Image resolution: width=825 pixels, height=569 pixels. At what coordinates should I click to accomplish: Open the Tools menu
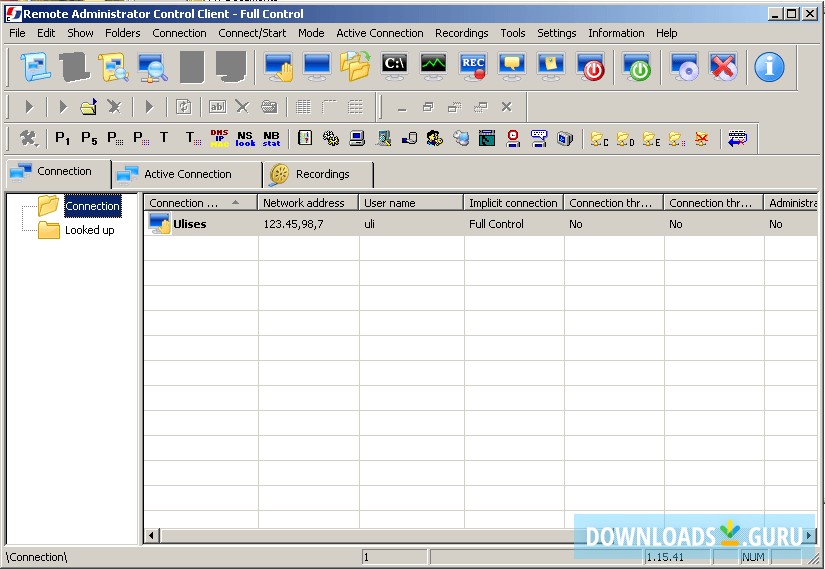(x=512, y=33)
